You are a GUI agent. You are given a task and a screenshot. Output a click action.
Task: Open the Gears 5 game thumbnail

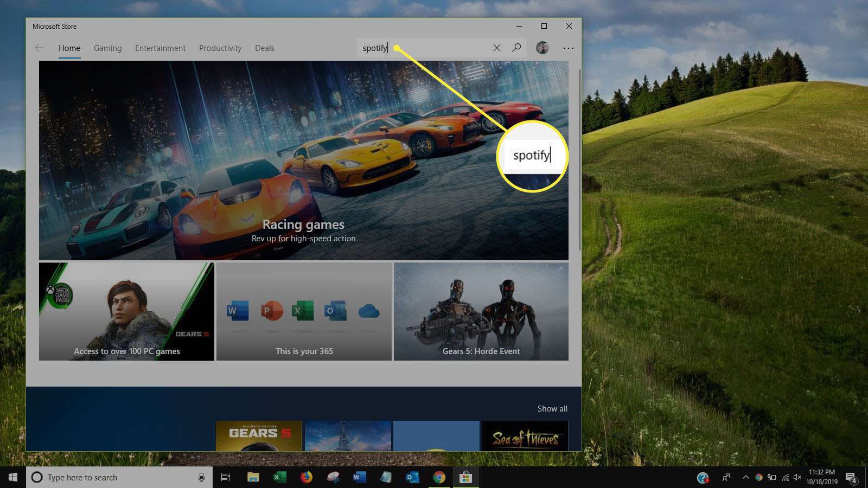(259, 436)
